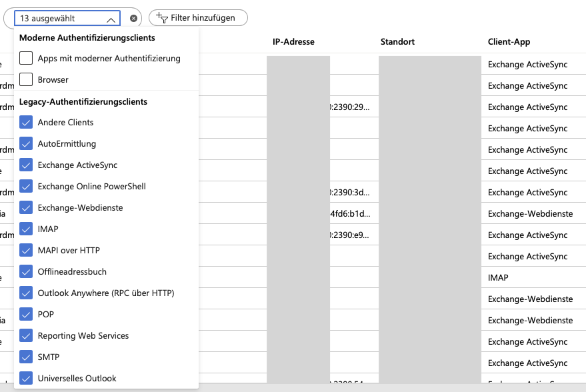Enable the Browser checkbox

25,79
